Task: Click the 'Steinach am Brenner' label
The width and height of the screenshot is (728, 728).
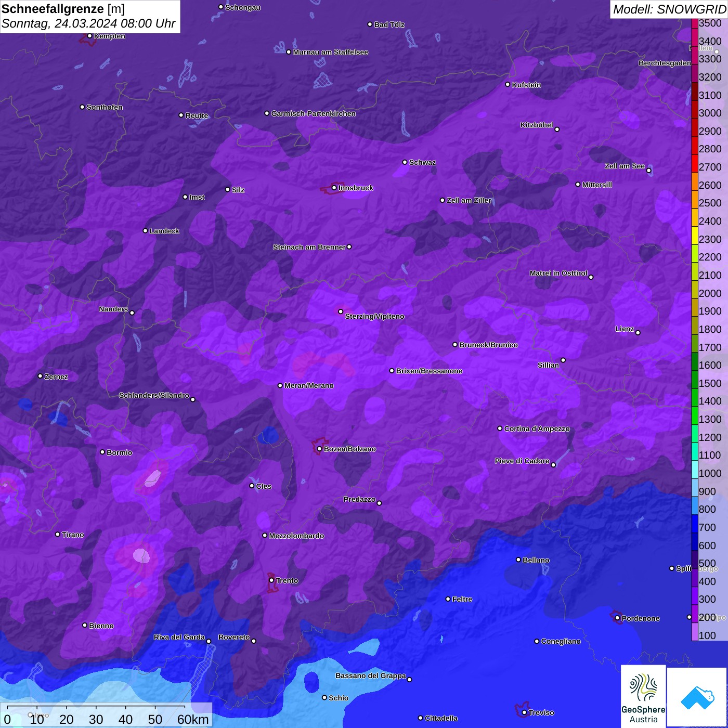Action: click(309, 247)
